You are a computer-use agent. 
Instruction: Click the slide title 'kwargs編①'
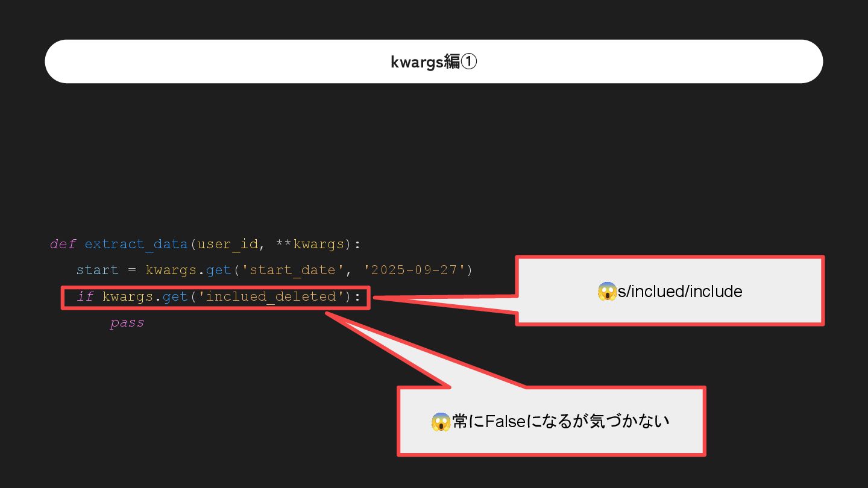click(x=434, y=61)
